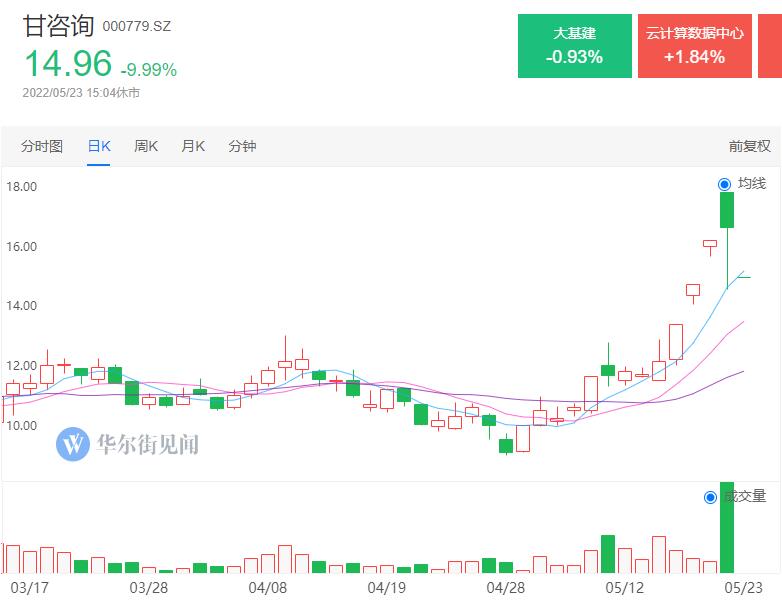Click the 14.00 price axis label
Screen dimensions: 782x605
(x=21, y=306)
